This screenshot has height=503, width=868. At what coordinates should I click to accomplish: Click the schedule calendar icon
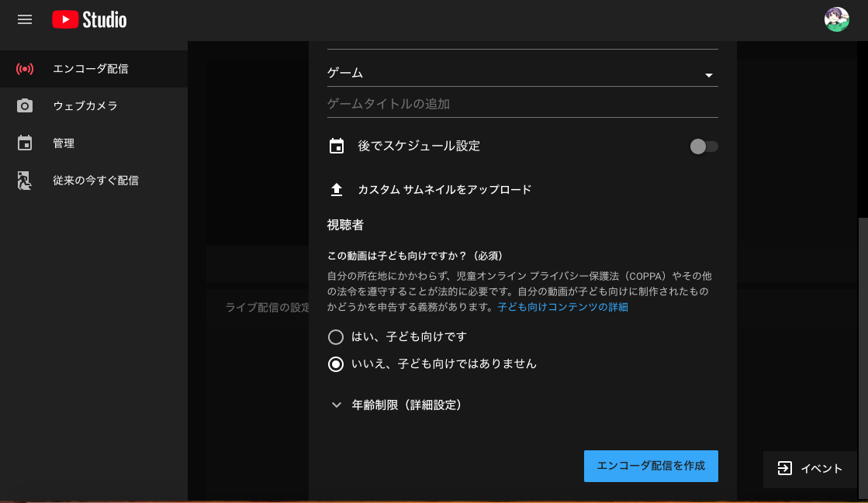click(x=336, y=146)
